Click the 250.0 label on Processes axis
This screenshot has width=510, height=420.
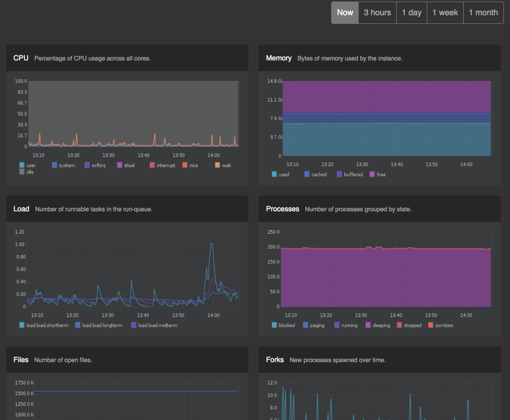pyautogui.click(x=273, y=232)
